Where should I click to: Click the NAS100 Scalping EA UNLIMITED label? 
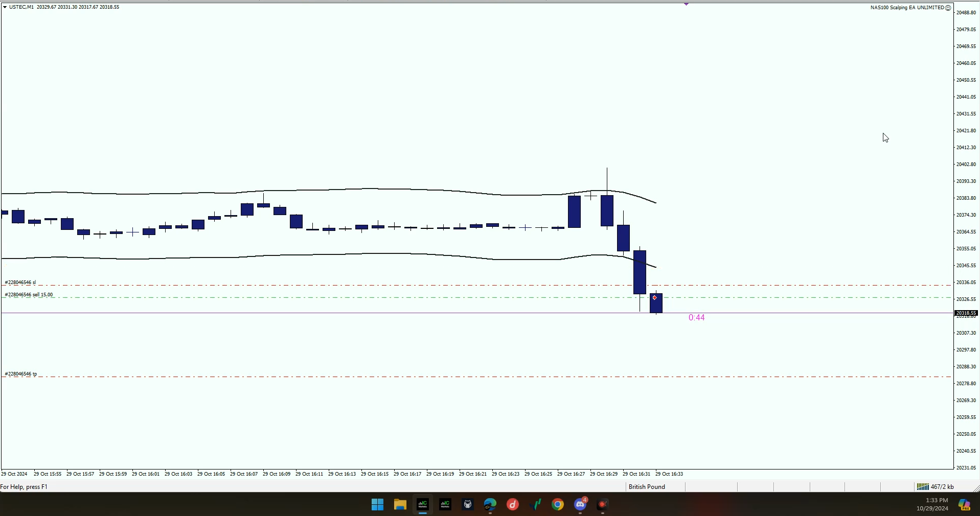(907, 8)
